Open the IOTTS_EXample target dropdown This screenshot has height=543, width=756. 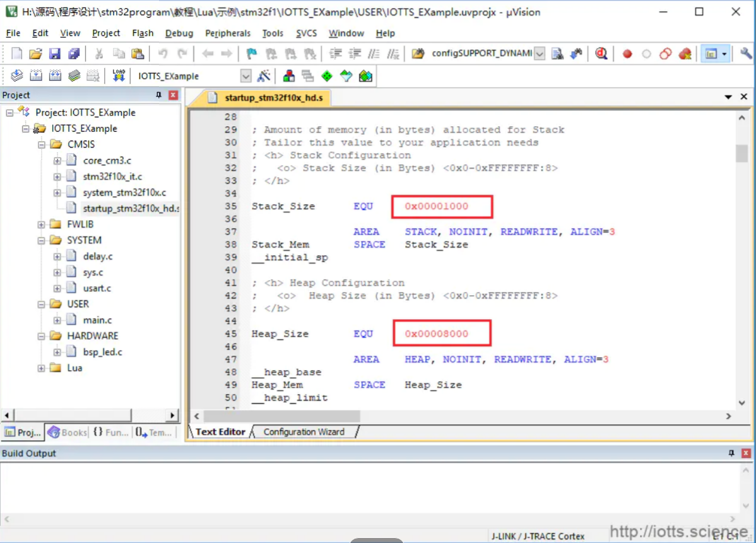click(x=246, y=76)
